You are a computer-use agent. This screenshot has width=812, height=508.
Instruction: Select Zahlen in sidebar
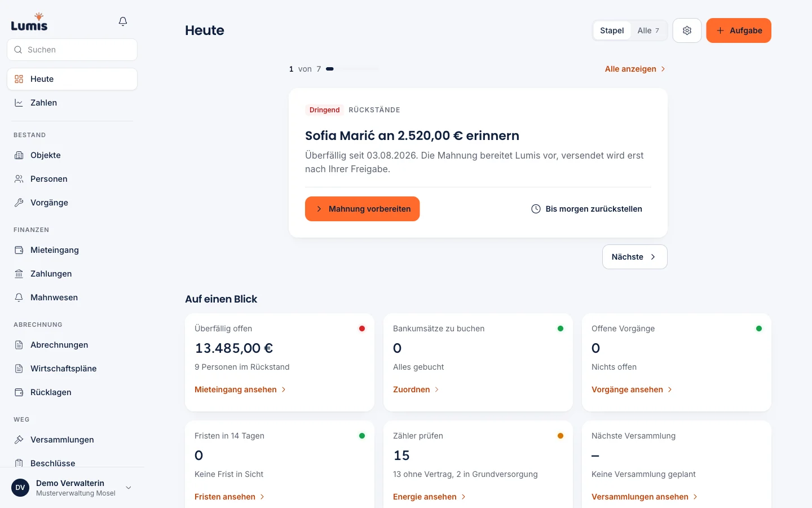[72, 103]
